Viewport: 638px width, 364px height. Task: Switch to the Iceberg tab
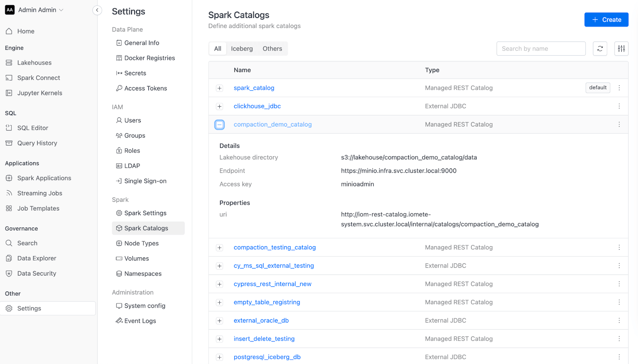tap(242, 49)
